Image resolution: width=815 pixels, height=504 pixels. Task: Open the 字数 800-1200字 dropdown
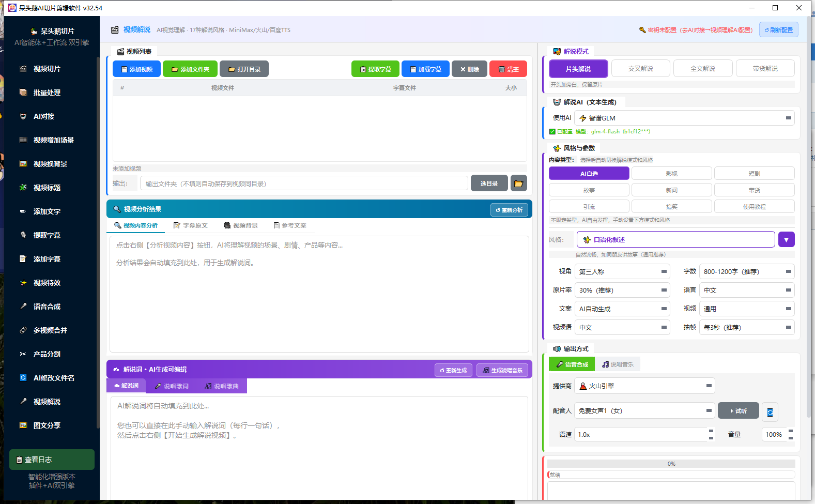[747, 271]
